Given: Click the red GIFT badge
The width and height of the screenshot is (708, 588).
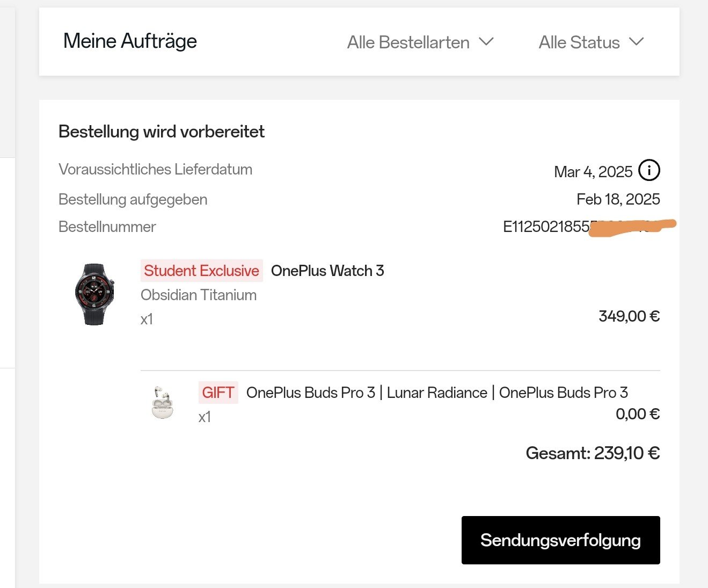Looking at the screenshot, I should tap(218, 393).
